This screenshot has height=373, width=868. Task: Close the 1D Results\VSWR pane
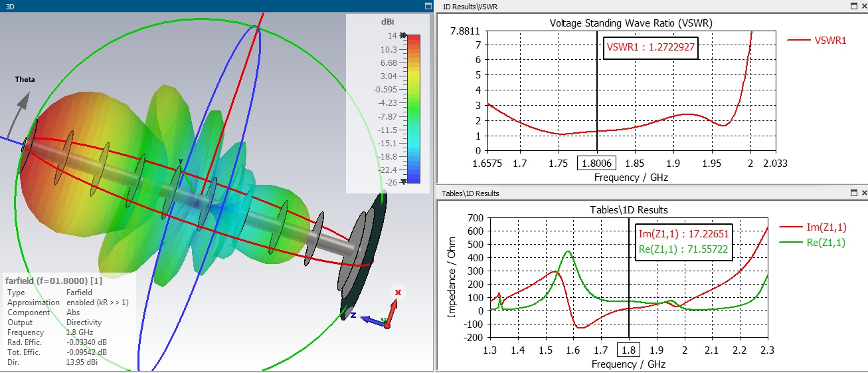click(x=863, y=6)
